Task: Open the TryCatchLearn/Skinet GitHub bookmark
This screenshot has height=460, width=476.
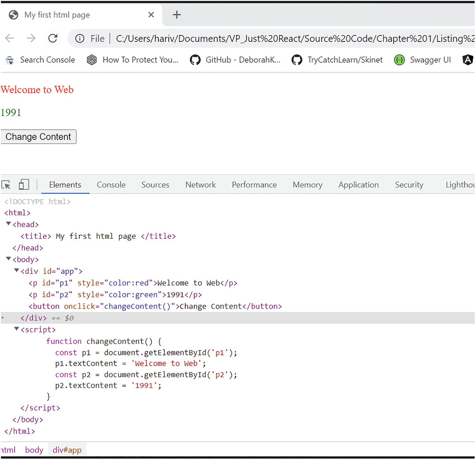Action: click(337, 60)
